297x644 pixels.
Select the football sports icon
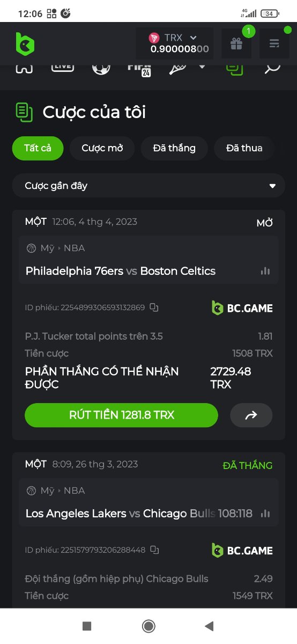101,68
